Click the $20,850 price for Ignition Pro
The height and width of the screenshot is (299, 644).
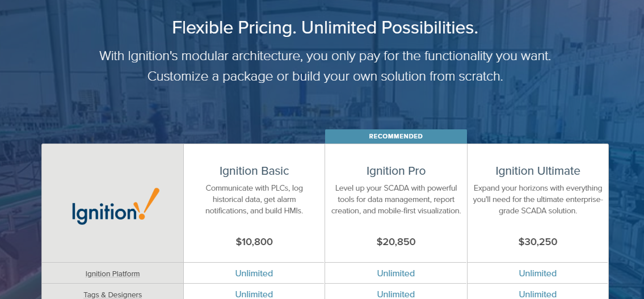(x=396, y=242)
